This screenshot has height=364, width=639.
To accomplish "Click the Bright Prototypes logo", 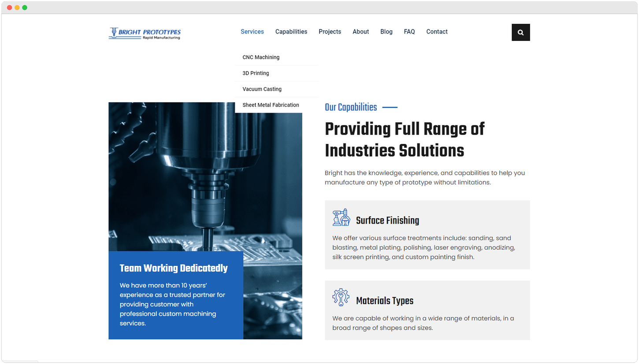I will point(145,33).
